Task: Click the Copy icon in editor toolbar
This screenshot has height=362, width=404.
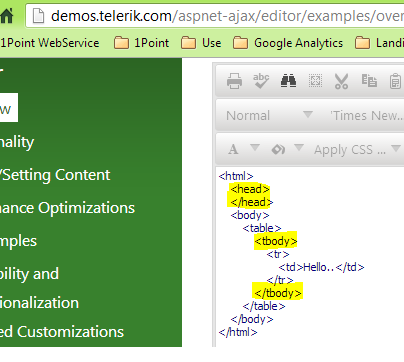Action: tap(369, 80)
